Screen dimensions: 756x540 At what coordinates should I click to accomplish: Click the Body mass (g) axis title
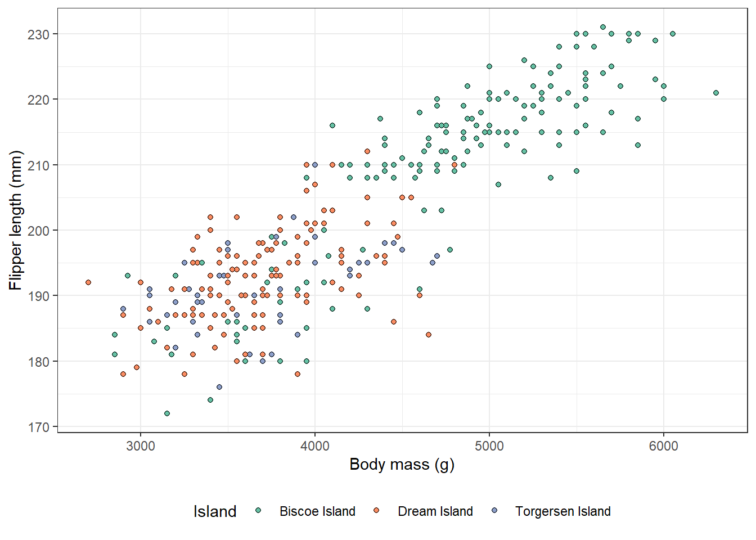tap(402, 465)
